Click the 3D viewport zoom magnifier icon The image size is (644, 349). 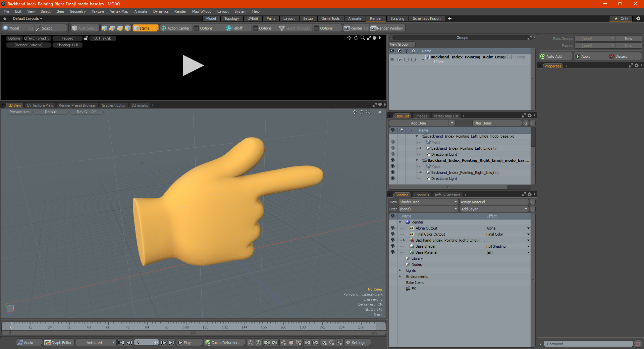tap(368, 112)
